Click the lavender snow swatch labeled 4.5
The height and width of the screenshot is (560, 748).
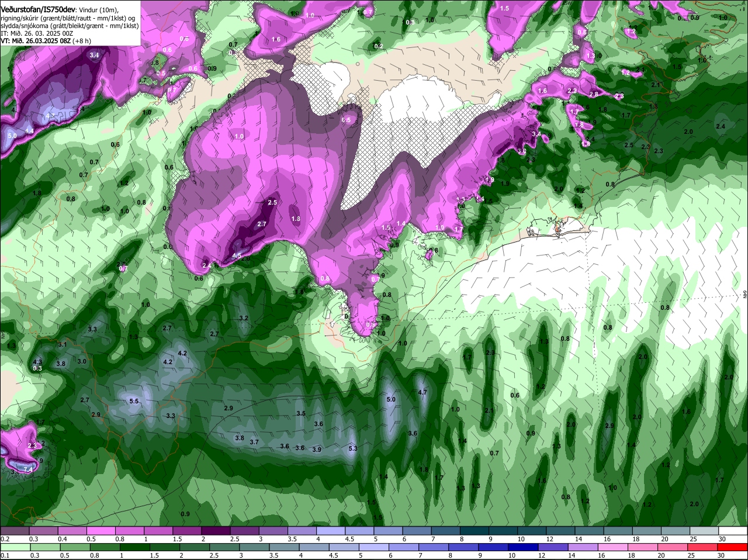[359, 531]
